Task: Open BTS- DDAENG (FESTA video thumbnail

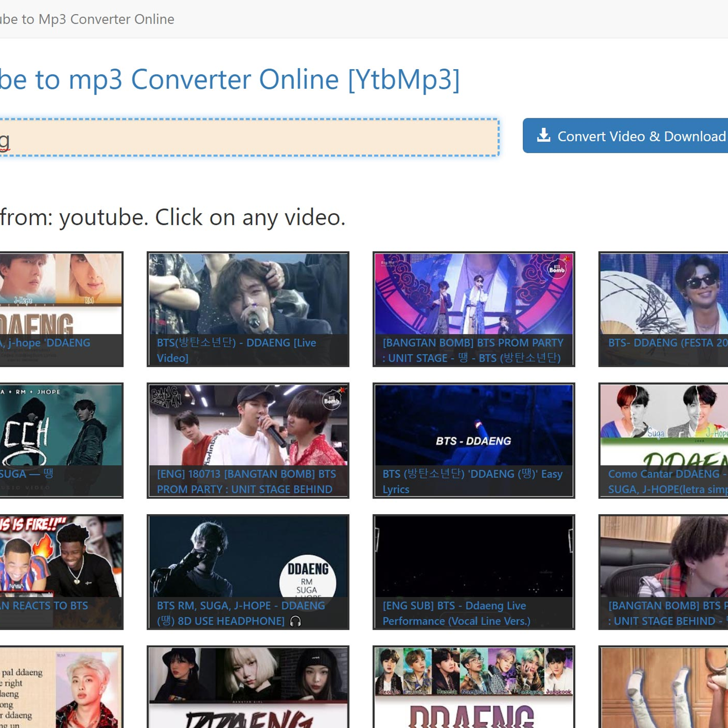Action: (x=664, y=294)
